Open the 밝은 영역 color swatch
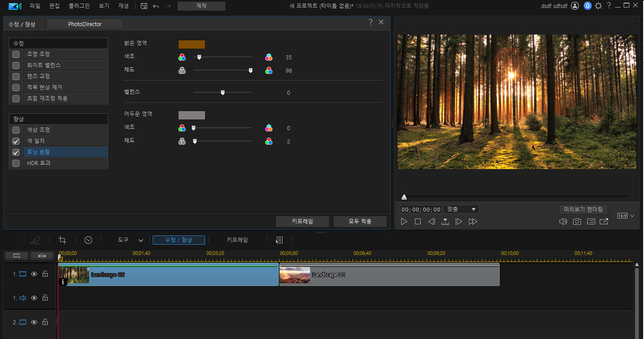 pos(192,44)
